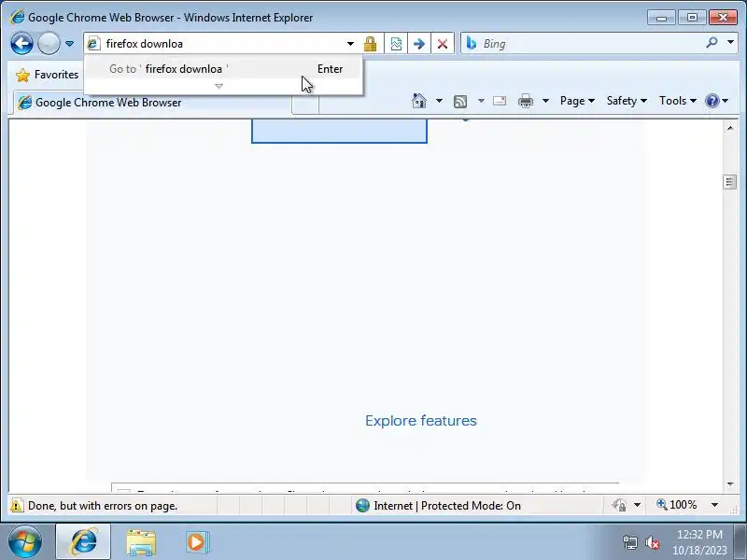Screen dimensions: 747x560
Task: Click the Help question mark icon
Action: click(x=712, y=101)
